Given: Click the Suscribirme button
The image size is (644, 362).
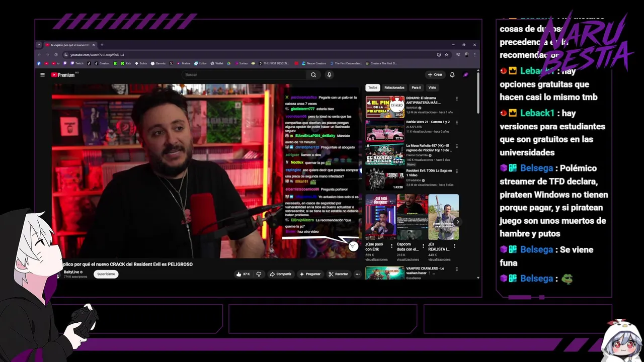Looking at the screenshot, I should [106, 274].
